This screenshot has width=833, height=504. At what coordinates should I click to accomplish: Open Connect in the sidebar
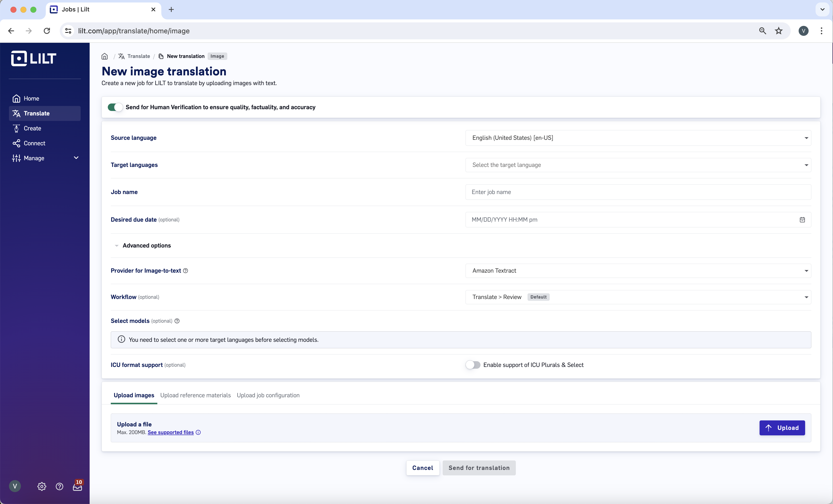click(x=45, y=143)
